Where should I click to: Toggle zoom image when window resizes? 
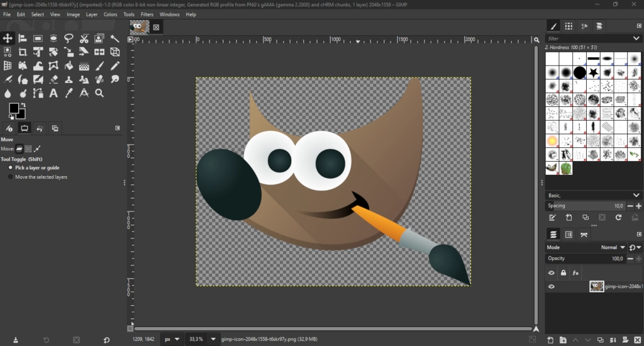[536, 40]
